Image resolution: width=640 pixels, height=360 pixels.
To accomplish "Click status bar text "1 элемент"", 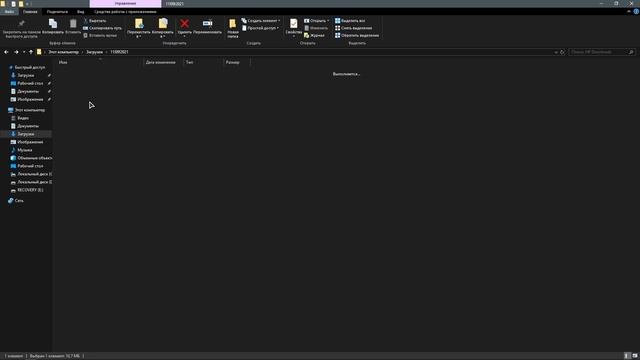I will (x=14, y=356).
